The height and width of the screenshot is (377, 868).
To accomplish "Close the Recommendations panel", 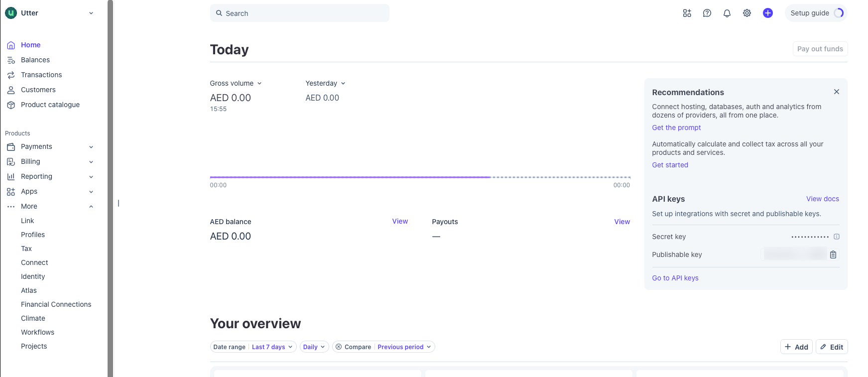I will click(836, 92).
